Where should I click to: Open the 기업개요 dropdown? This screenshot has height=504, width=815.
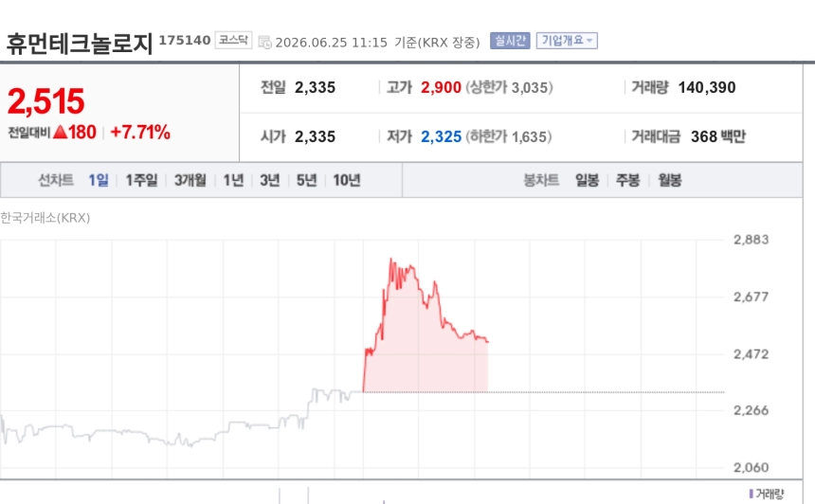pos(567,41)
